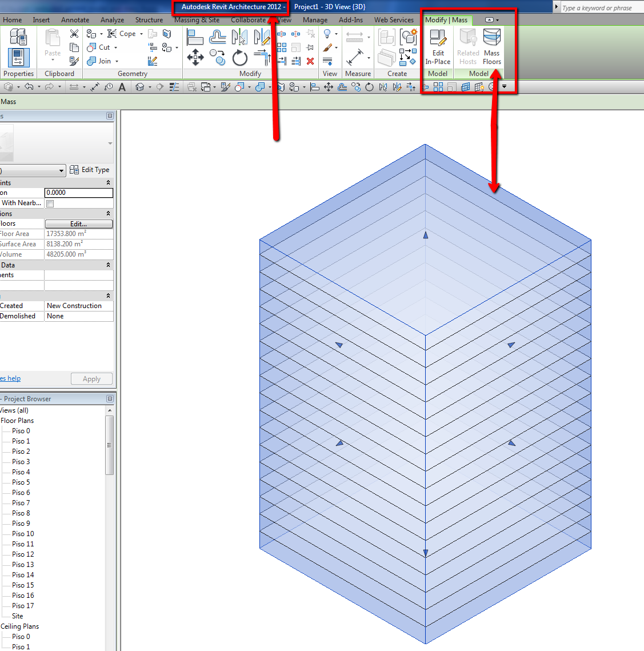
Task: Collapse the Phasing section with Created row
Action: pos(108,295)
